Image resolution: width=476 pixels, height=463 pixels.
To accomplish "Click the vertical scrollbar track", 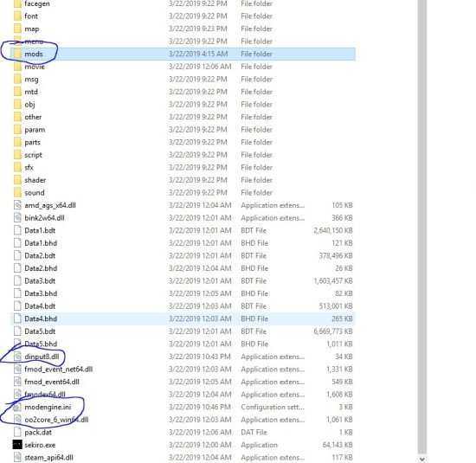I will 422,227.
